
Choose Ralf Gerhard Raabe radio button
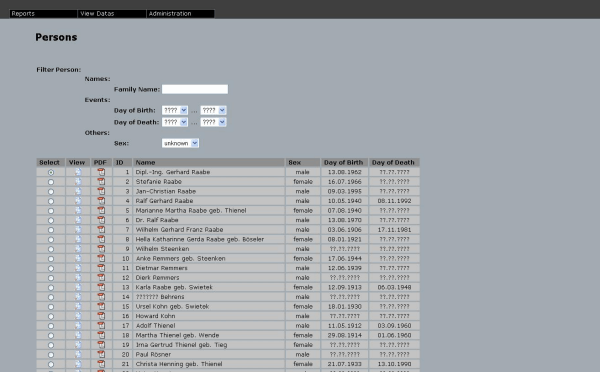click(51, 201)
